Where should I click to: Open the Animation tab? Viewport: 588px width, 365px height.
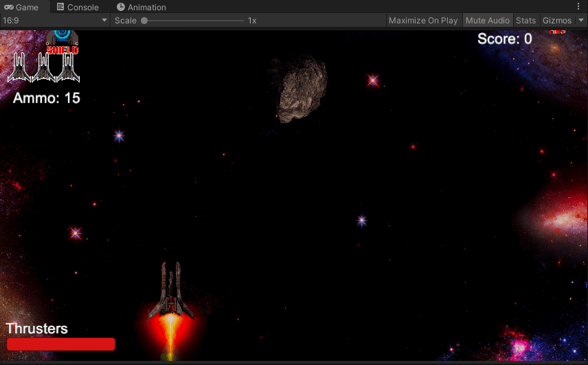pos(142,7)
